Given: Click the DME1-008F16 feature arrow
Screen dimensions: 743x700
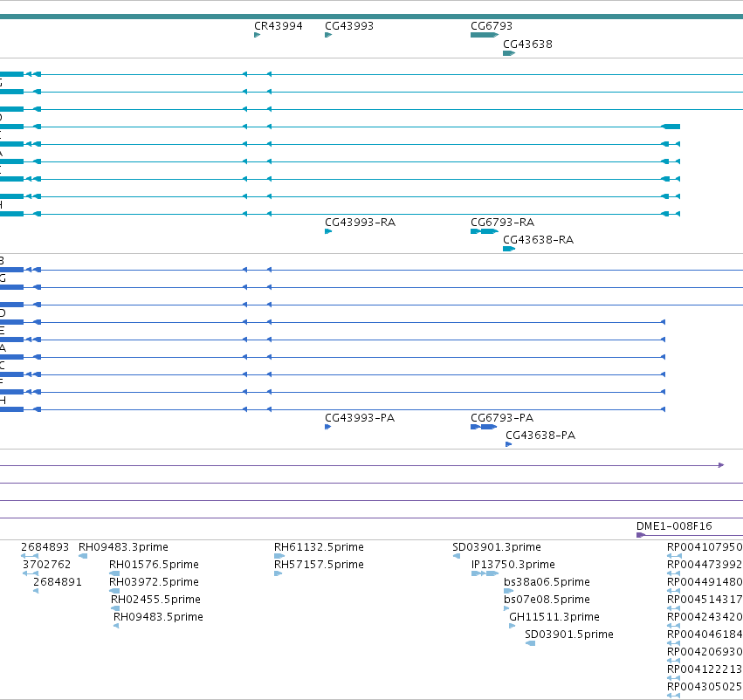Looking at the screenshot, I should (690, 535).
